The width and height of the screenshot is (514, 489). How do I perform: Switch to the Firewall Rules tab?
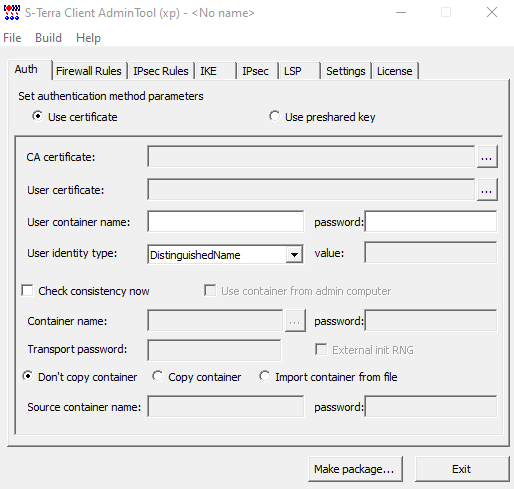(x=89, y=71)
